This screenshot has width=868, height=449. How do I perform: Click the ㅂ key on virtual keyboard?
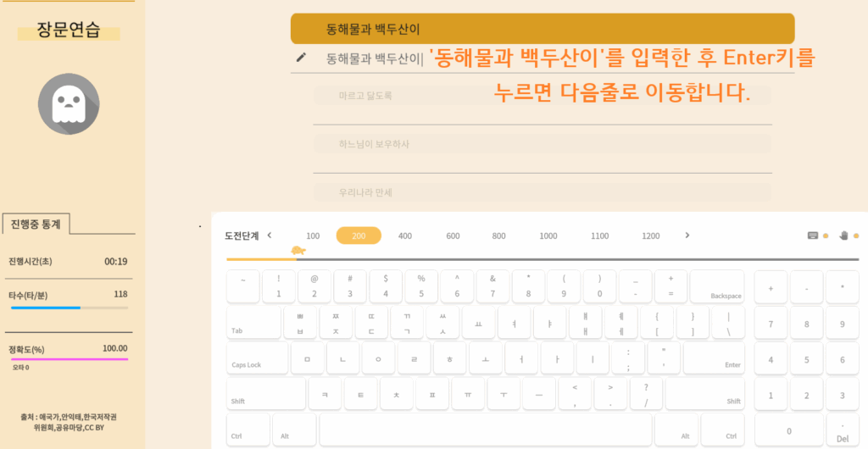click(x=300, y=323)
